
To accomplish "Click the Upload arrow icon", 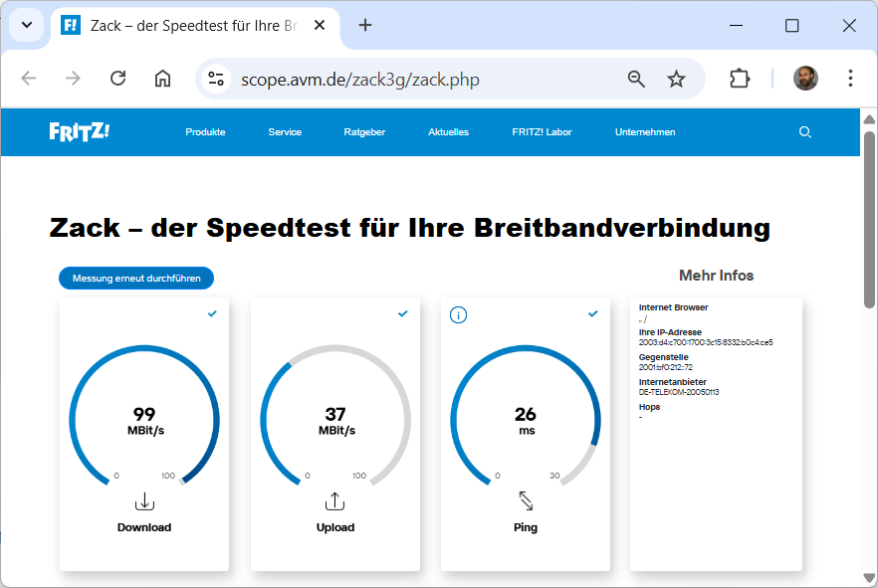I will (x=335, y=501).
